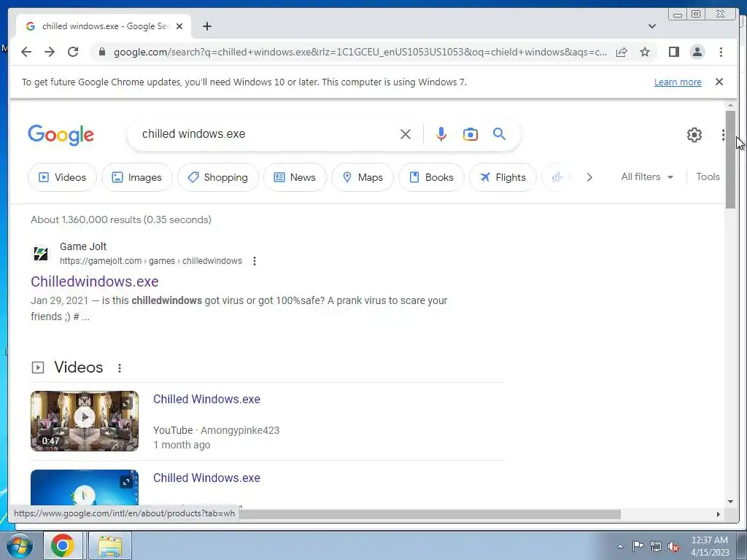Screen dimensions: 747x560
Task: Click the vertical scrollbar thumb
Action: click(730, 159)
